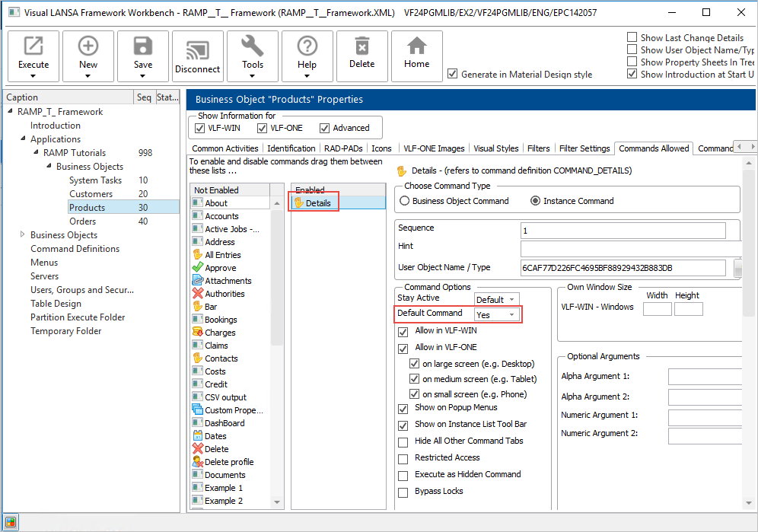Viewport: 758px width, 532px height.
Task: Open the Filter Settings tab
Action: tap(584, 148)
